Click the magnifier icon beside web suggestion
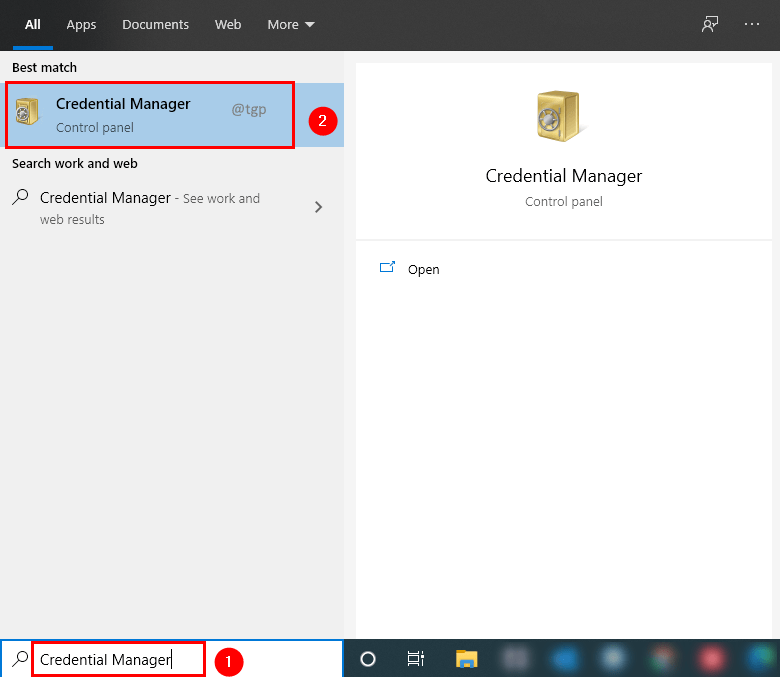Screen dimensions: 780x677 [x=20, y=197]
